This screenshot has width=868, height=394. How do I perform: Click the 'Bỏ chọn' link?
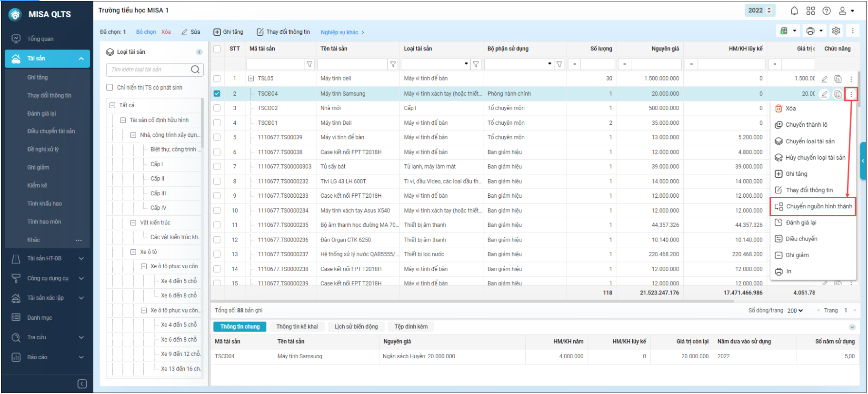click(x=146, y=32)
